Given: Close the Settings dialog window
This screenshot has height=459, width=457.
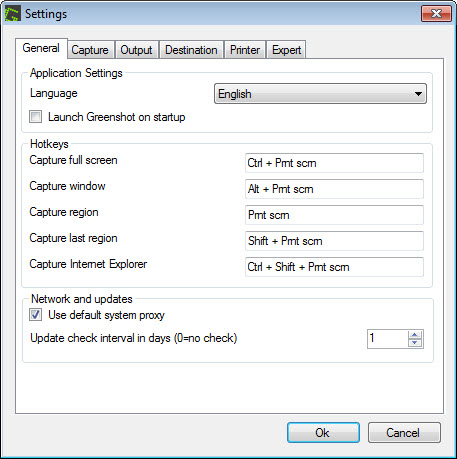Looking at the screenshot, I should (x=436, y=14).
